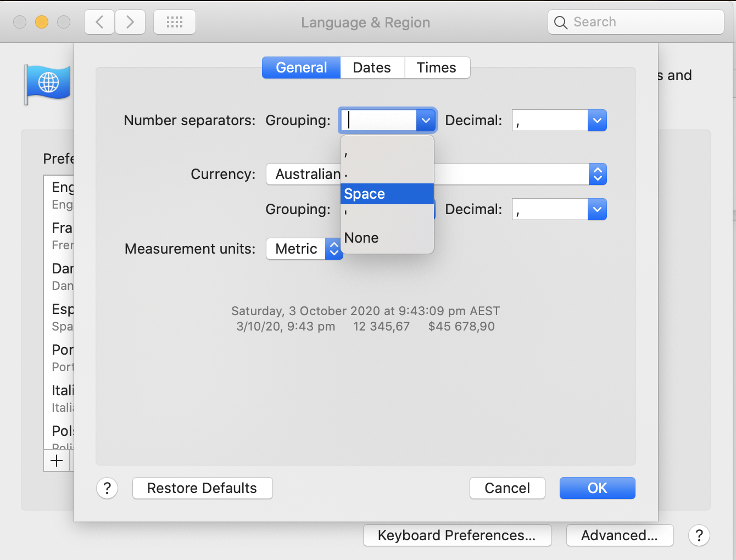Open help in the Language & Region window

(x=699, y=535)
